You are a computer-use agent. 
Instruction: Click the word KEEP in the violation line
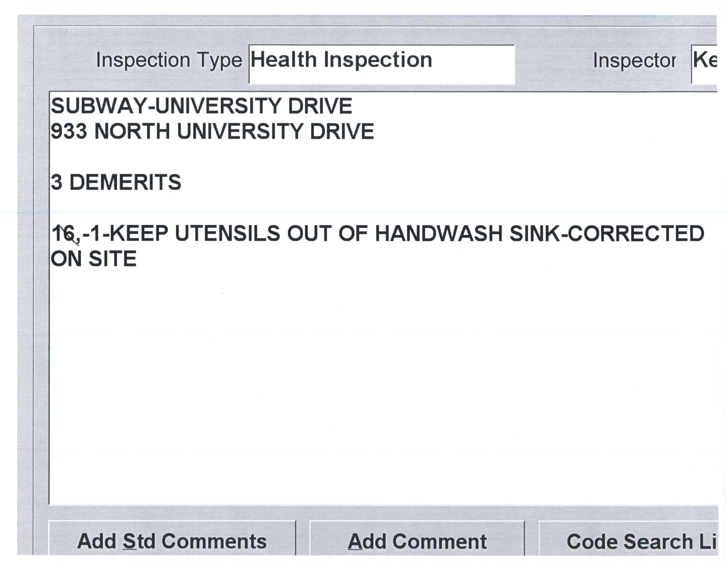point(139,233)
